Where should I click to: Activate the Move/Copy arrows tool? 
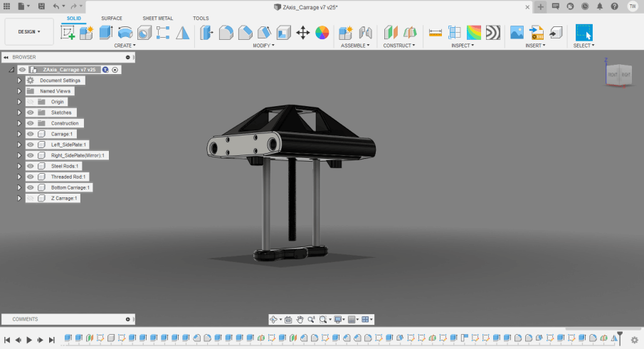click(302, 33)
